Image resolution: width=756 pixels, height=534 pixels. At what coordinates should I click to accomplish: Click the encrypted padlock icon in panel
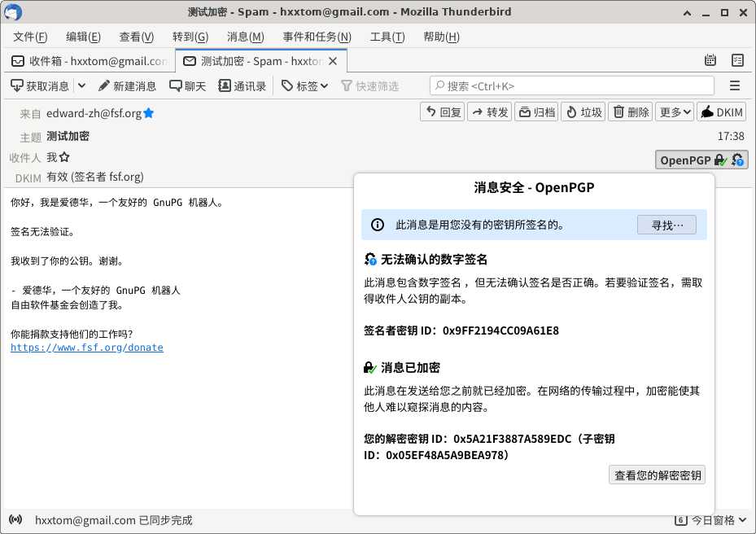coord(369,368)
